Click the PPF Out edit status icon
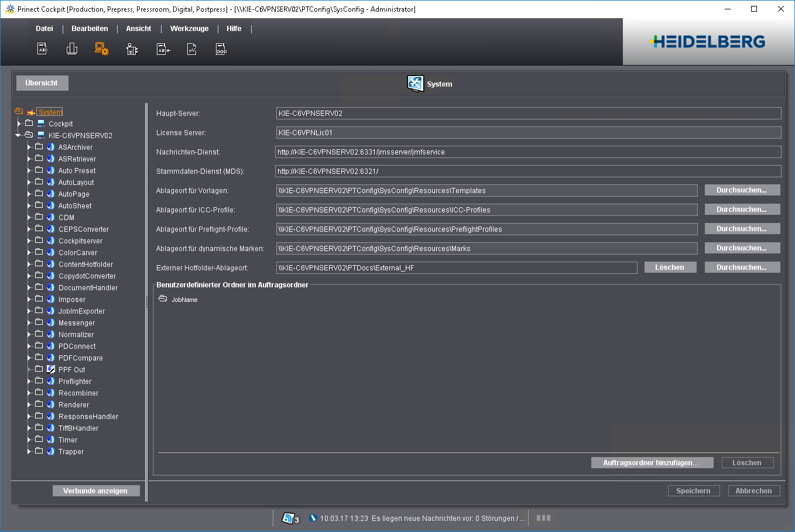Viewport: 795px width, 532px height. (51, 369)
